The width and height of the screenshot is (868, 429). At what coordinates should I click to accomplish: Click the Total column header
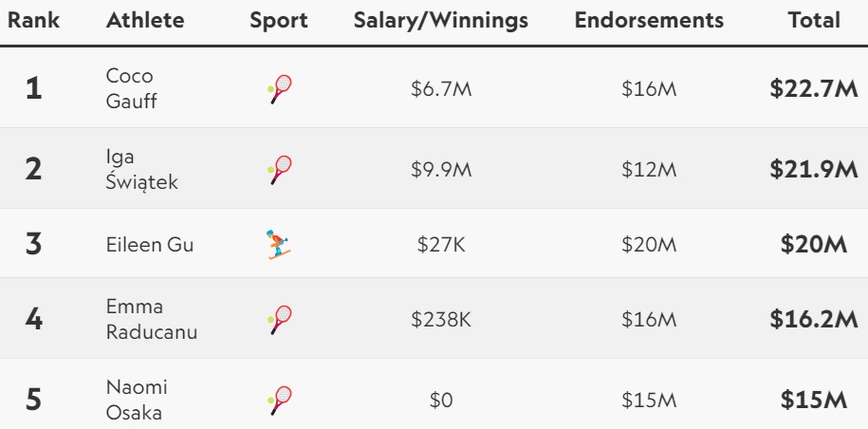click(814, 21)
